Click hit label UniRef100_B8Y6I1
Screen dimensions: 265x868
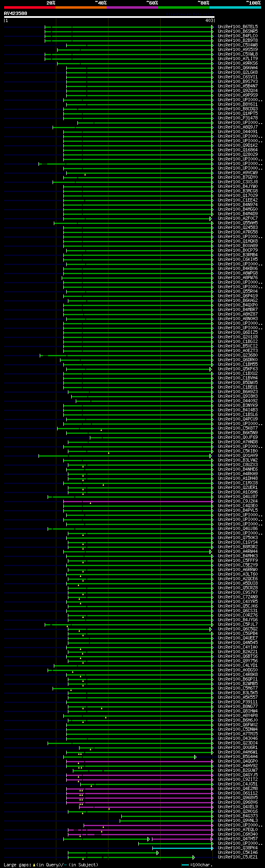[238, 104]
